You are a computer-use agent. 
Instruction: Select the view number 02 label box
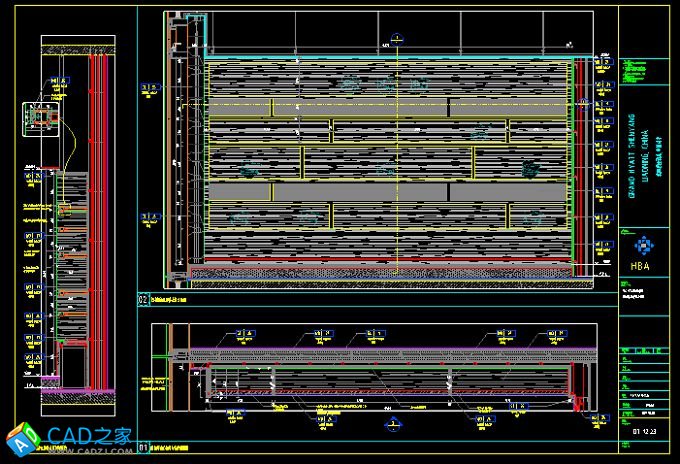tap(143, 299)
